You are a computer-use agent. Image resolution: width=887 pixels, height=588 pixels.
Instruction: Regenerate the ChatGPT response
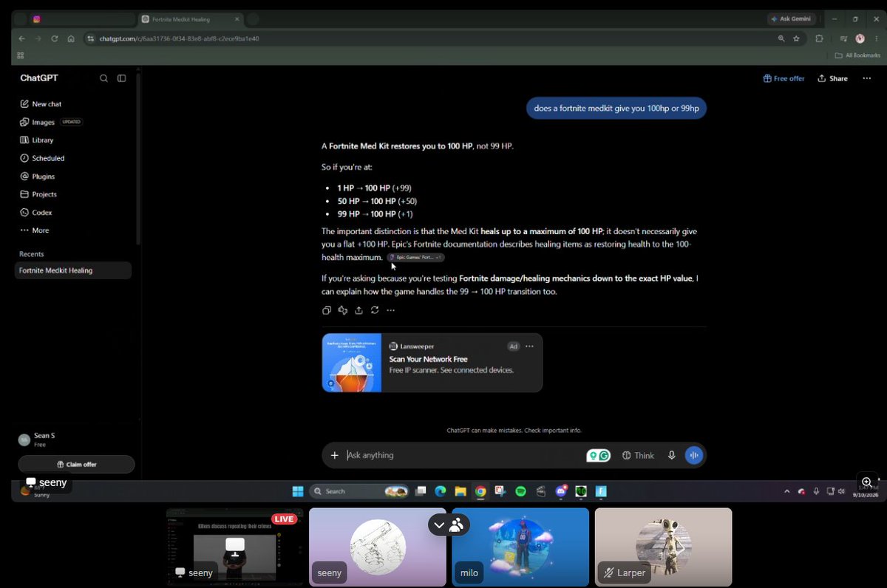point(375,310)
